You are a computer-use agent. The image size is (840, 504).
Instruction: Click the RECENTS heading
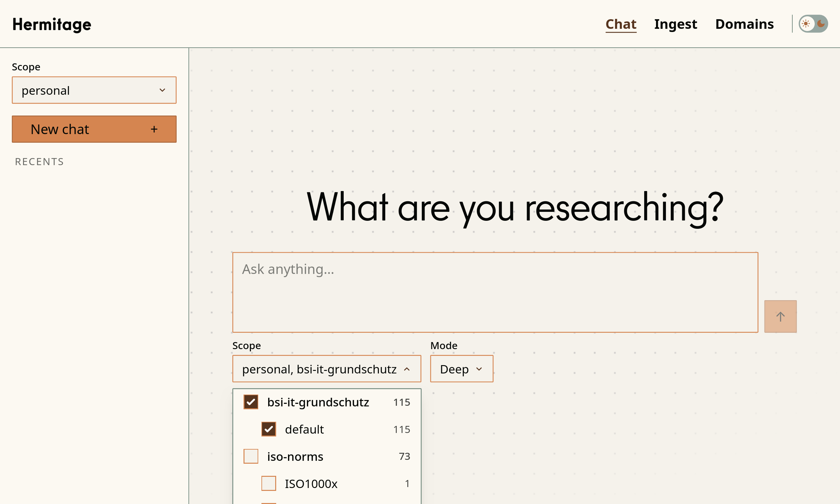pyautogui.click(x=39, y=162)
